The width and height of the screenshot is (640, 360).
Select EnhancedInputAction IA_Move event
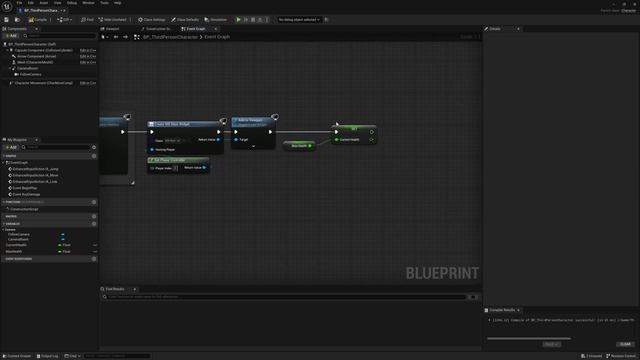pos(35,176)
